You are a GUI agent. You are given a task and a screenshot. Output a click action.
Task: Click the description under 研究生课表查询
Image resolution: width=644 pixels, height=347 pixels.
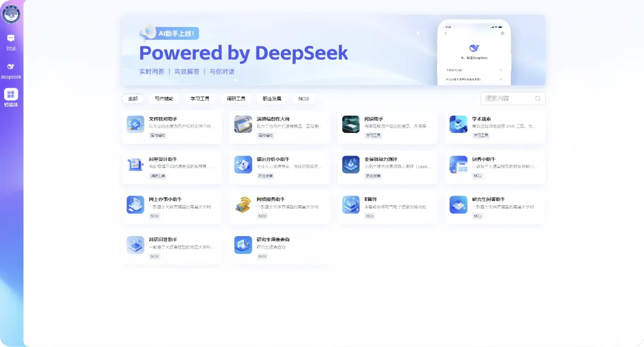271,247
